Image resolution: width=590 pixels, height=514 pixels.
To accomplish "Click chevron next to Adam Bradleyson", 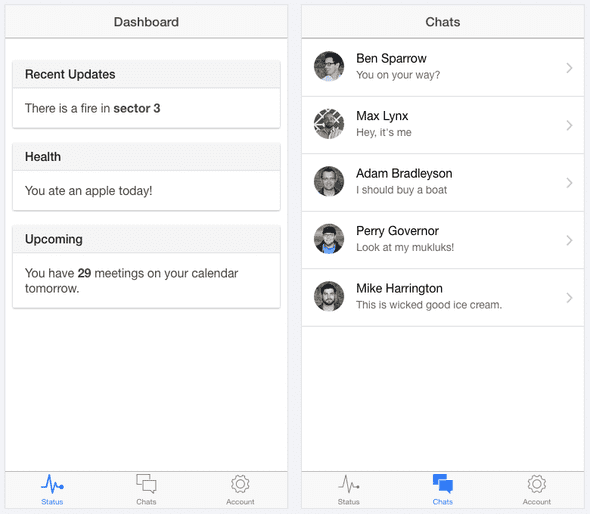I will pos(569,183).
